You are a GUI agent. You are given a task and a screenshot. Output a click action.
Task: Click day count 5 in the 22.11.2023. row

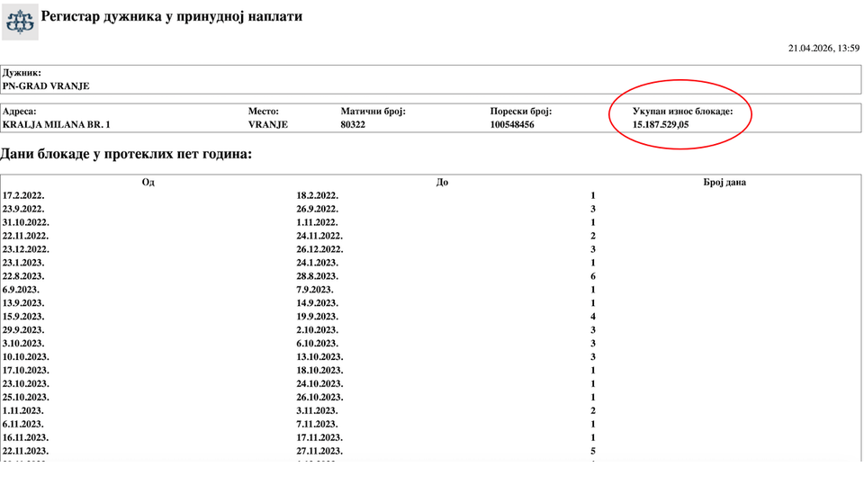click(x=593, y=451)
